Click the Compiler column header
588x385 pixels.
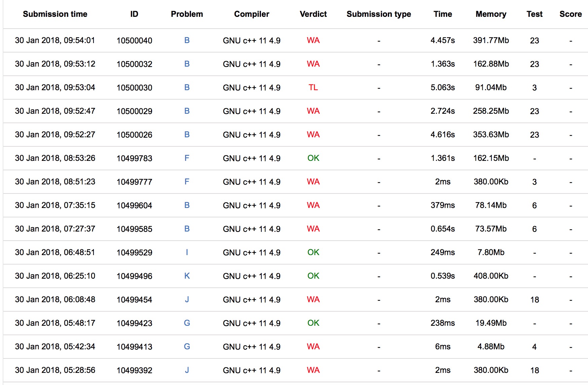[251, 14]
